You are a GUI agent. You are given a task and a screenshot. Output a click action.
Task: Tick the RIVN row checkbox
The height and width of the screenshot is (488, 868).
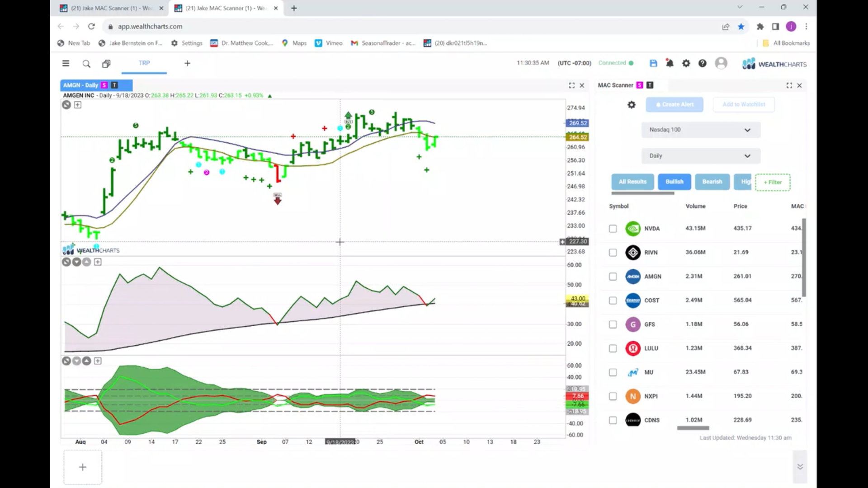click(613, 253)
